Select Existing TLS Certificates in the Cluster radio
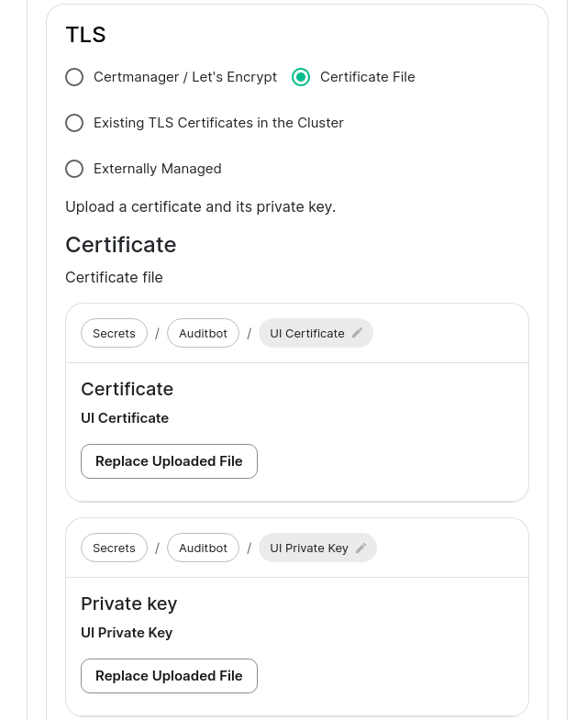 (74, 123)
